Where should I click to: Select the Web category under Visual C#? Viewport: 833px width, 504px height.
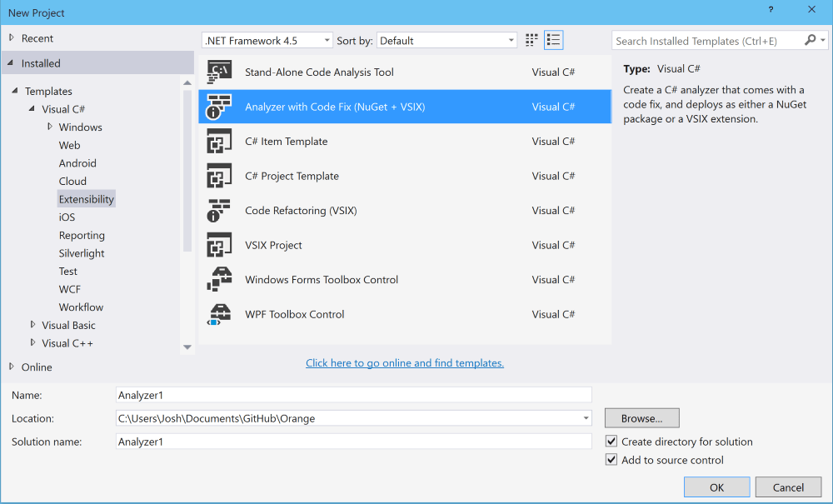point(69,145)
